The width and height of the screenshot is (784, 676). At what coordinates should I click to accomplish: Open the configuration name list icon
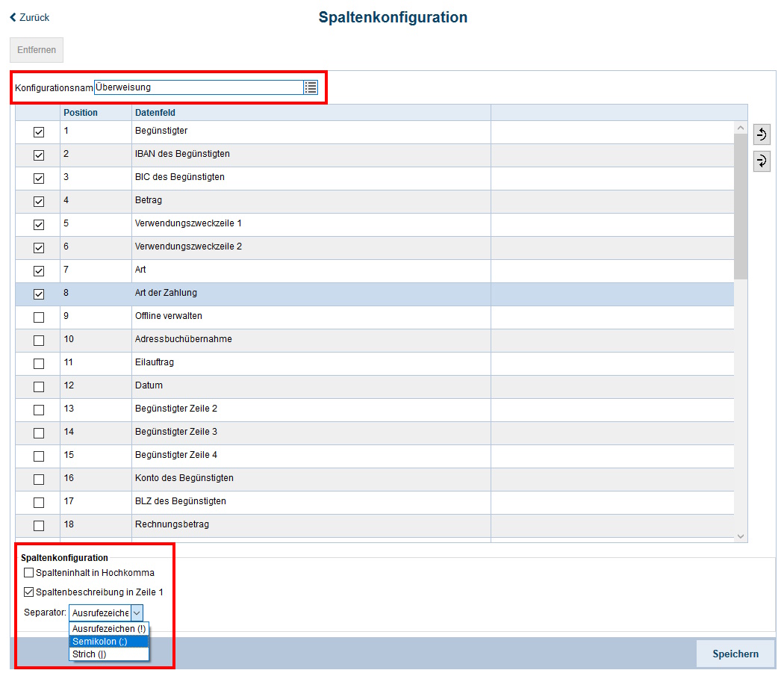(311, 87)
